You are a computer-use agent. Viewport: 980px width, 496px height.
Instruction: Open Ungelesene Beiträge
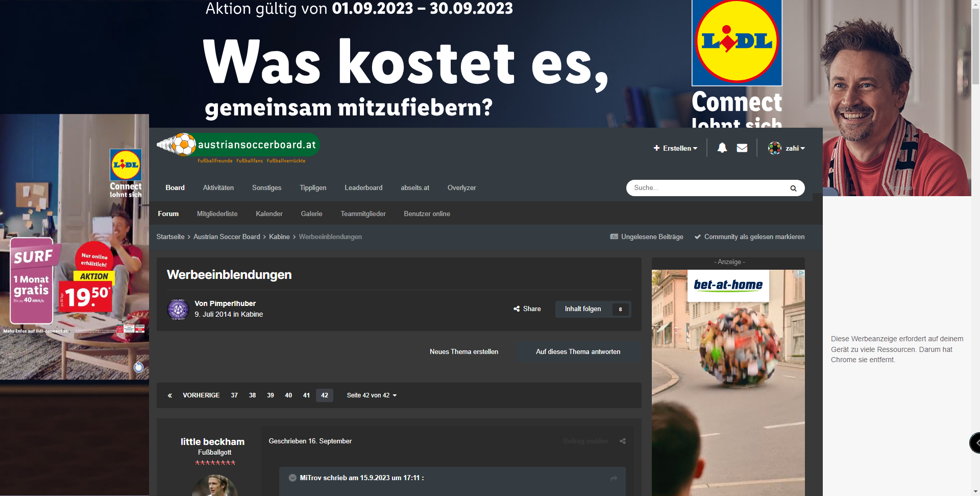[647, 237]
